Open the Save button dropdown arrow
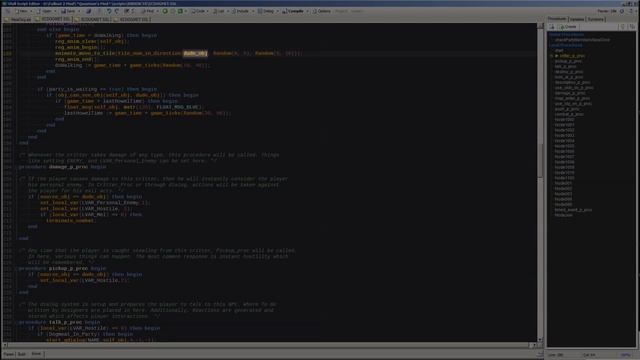This screenshot has height=360, width=640. click(x=79, y=11)
